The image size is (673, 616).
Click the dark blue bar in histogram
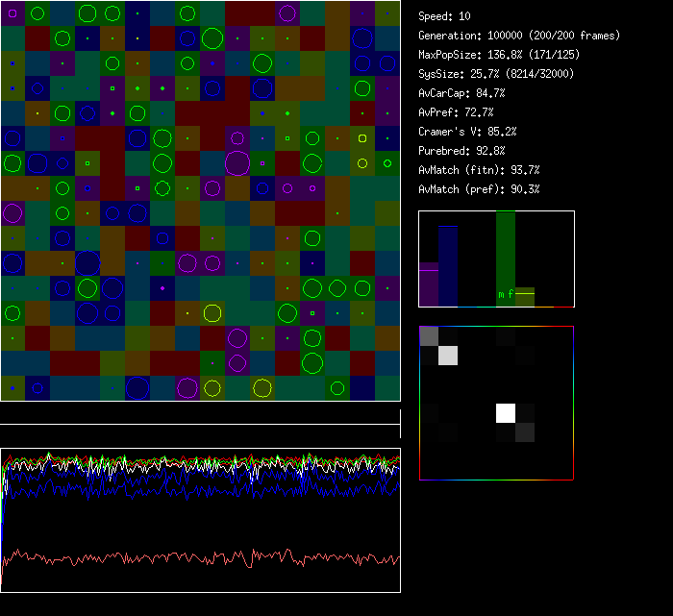[x=448, y=266]
